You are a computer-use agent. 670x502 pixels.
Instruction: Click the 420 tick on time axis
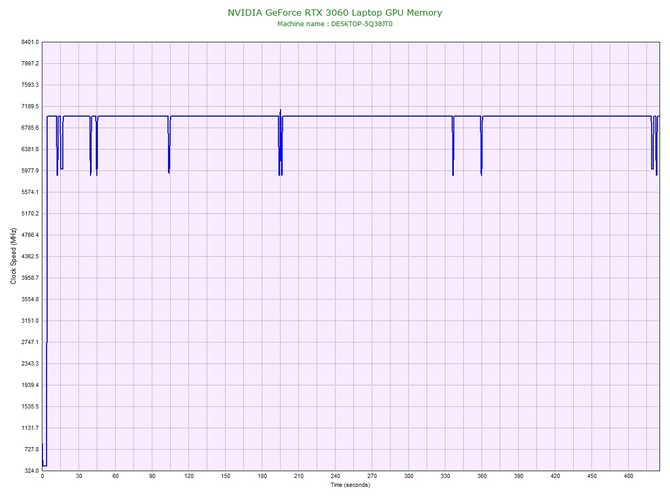tap(555, 476)
